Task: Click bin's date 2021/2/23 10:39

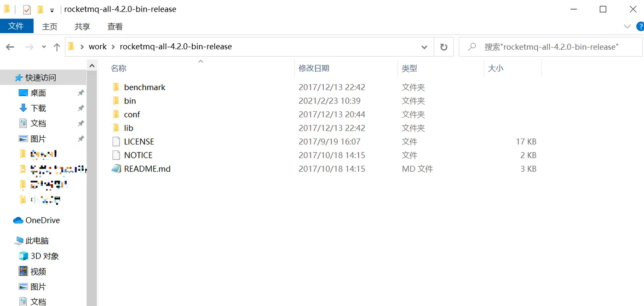Action: (x=329, y=101)
